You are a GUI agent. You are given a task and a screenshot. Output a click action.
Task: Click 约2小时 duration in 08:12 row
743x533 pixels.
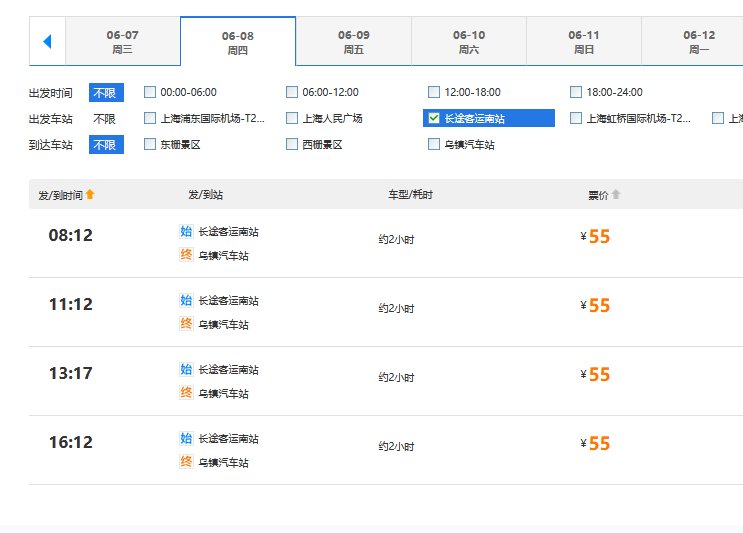pos(397,239)
